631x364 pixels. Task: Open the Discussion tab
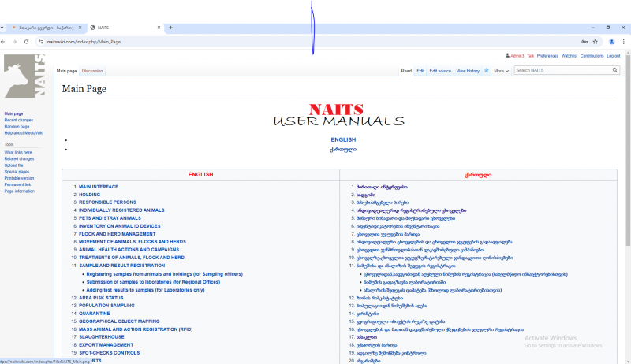pos(92,71)
